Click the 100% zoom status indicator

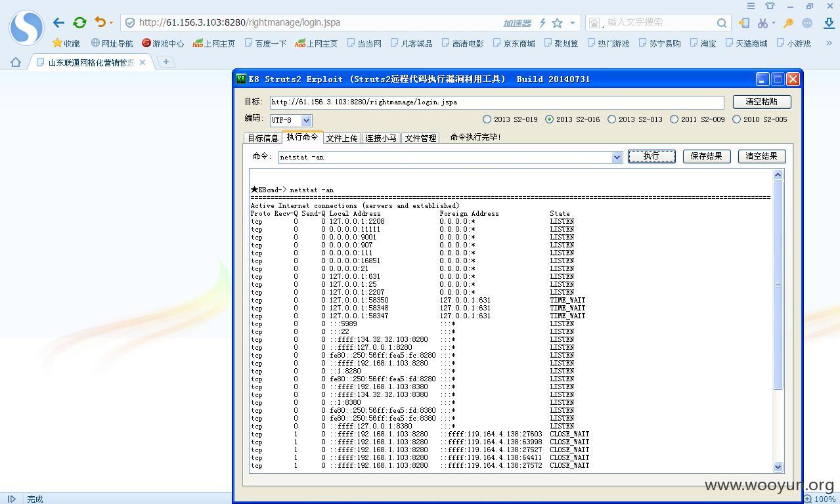(x=820, y=499)
